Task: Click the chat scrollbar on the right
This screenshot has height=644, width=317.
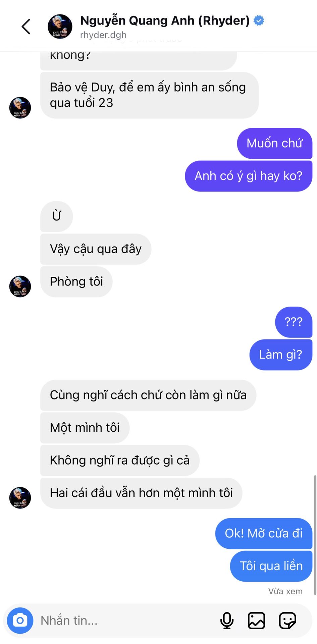Action: tap(315, 535)
